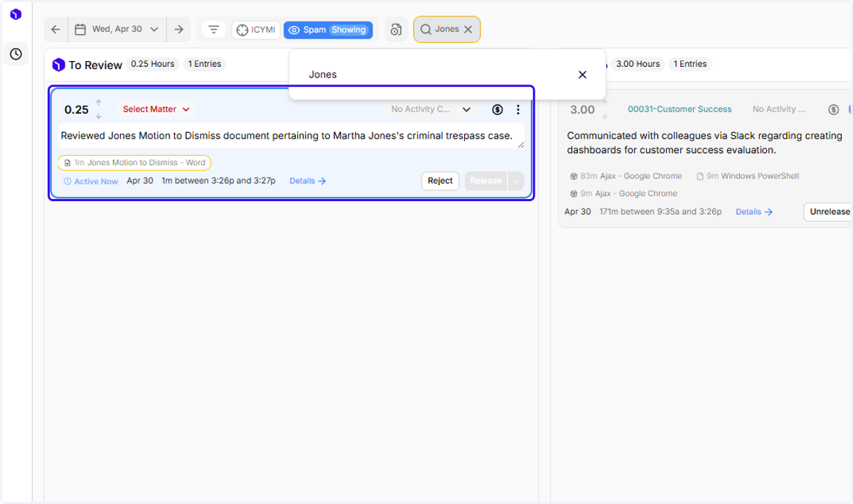Screen dimensions: 853x504
Task: Click 83m Ajax - Google Chrome activity
Action: point(626,176)
